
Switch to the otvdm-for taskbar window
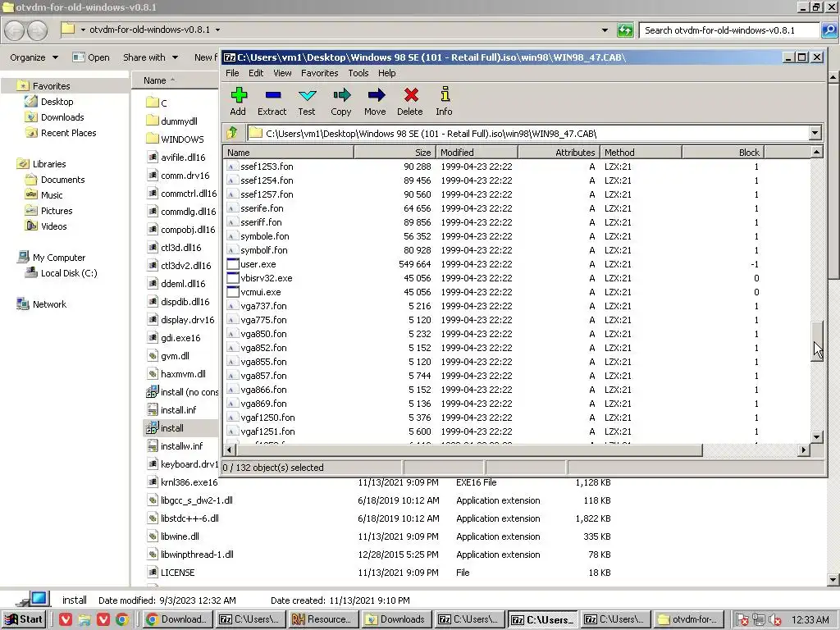click(688, 619)
